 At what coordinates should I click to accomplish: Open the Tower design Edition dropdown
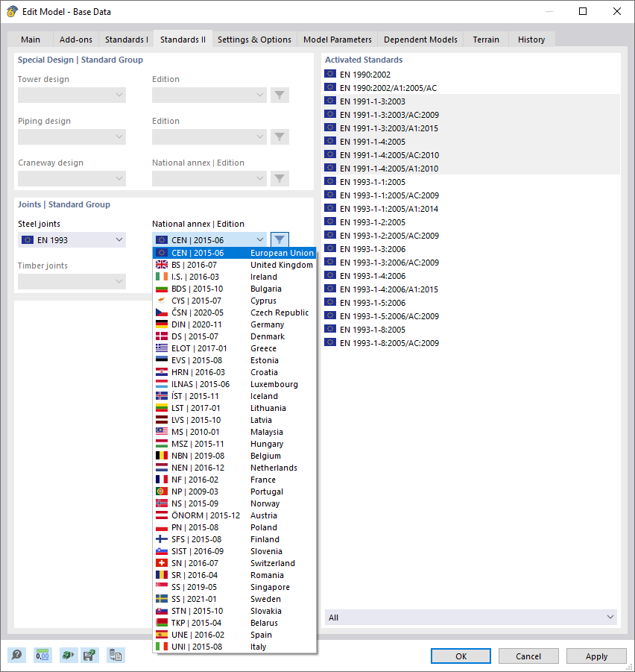click(209, 95)
